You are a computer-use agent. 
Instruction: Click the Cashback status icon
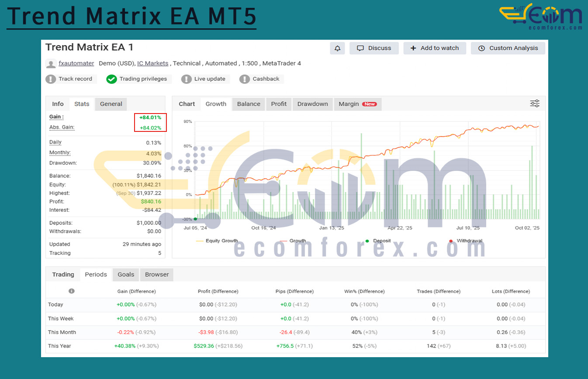[245, 79]
